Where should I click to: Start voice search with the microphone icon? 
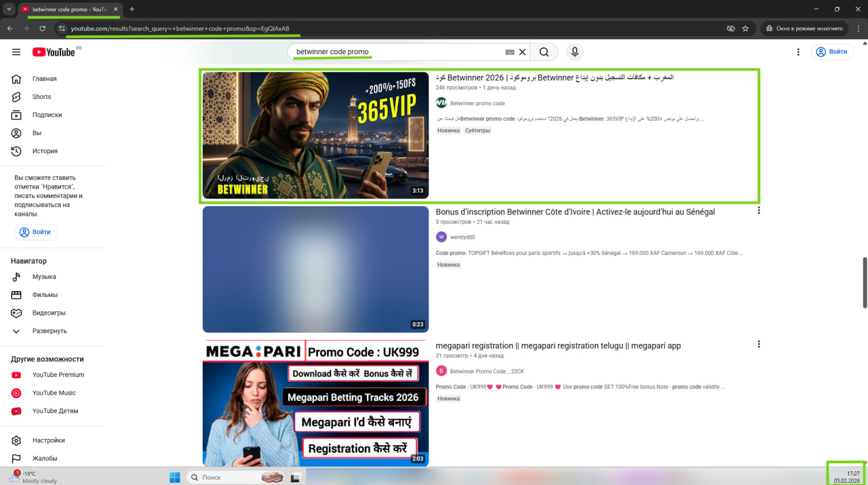click(575, 52)
